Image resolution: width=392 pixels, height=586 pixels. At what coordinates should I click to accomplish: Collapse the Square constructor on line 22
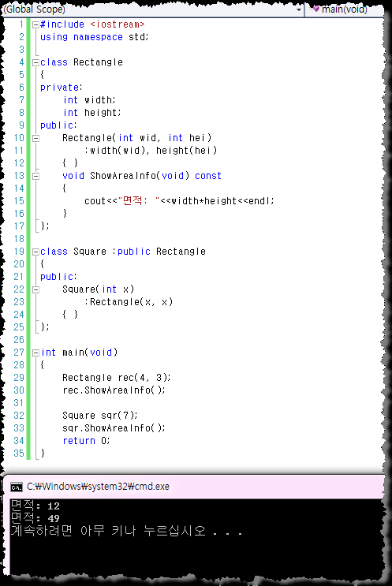(x=35, y=289)
